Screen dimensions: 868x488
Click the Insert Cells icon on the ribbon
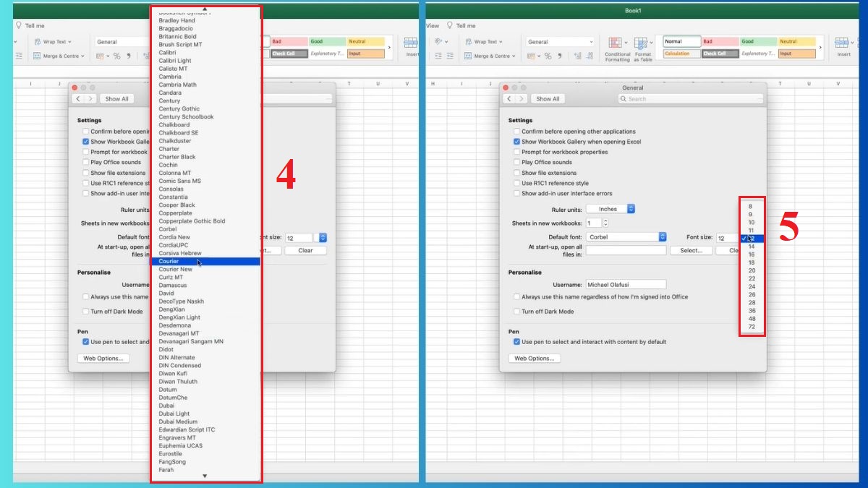click(x=842, y=45)
